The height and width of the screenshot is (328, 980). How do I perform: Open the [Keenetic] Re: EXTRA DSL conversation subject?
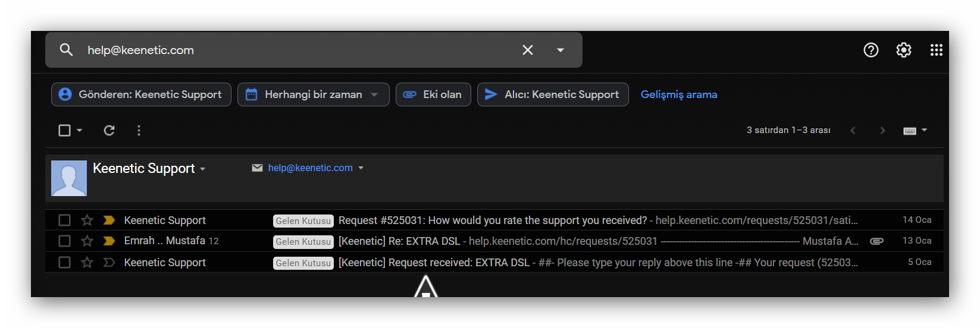coord(399,241)
